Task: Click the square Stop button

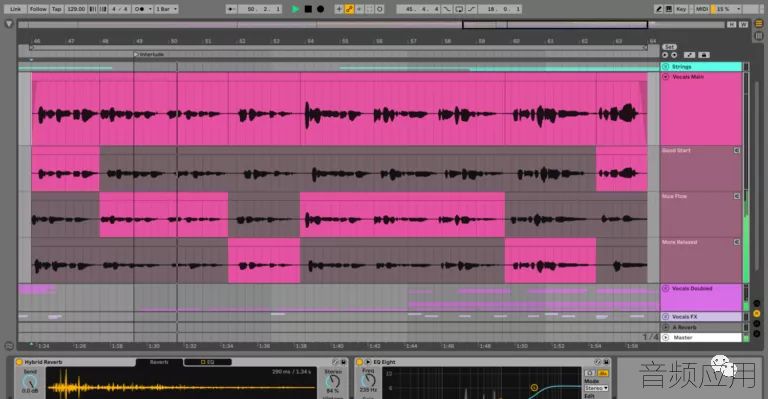Action: 308,9
